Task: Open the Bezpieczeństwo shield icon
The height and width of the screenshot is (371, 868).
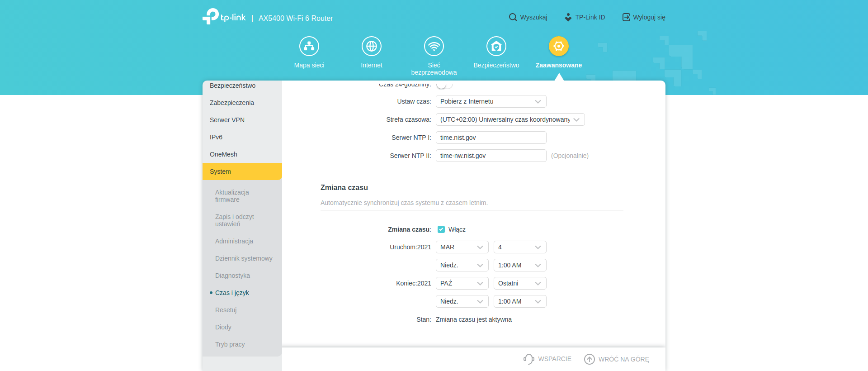Action: tap(496, 46)
